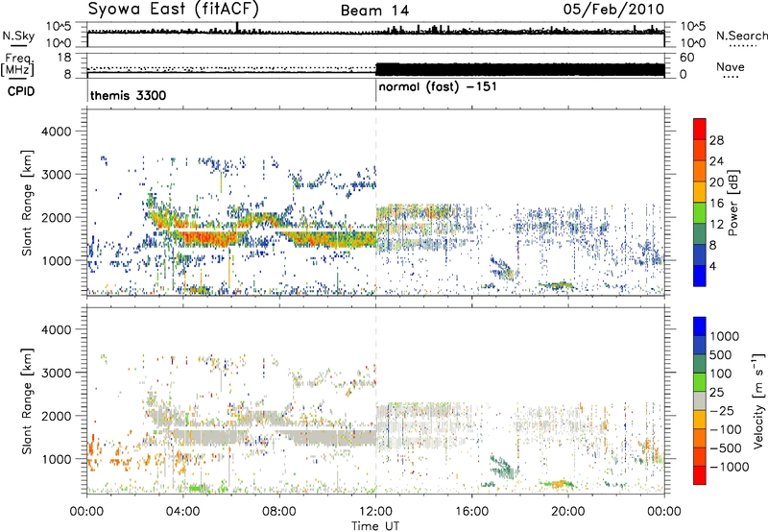Click the 'Freq. [MHz]' axis label

(17, 65)
